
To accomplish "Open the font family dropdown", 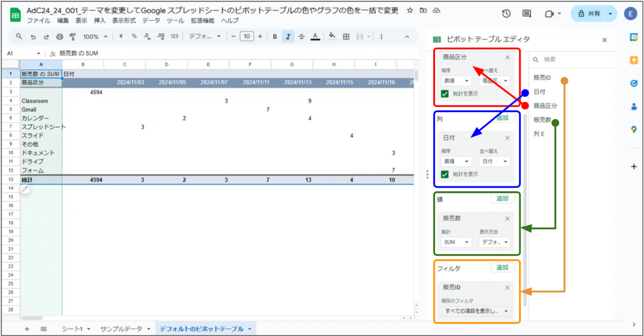I will click(205, 36).
